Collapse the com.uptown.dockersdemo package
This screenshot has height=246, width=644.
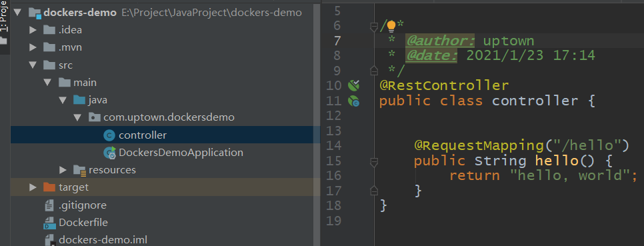coord(77,117)
